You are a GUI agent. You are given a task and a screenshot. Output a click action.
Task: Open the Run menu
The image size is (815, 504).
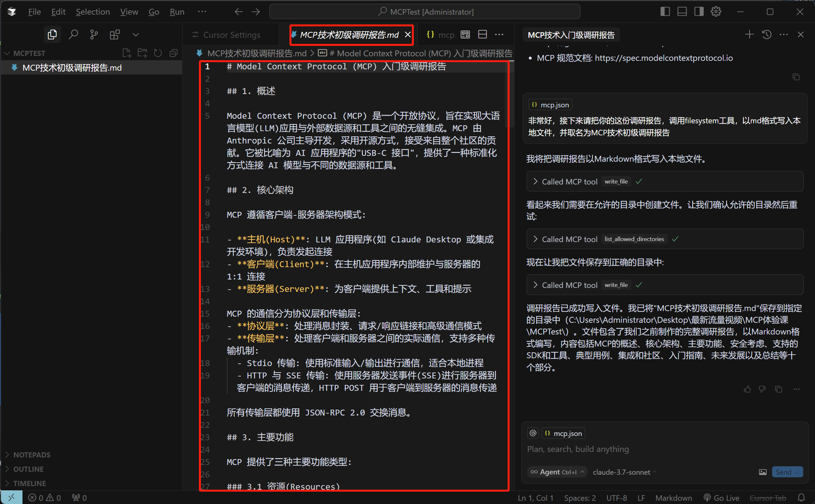pos(177,12)
